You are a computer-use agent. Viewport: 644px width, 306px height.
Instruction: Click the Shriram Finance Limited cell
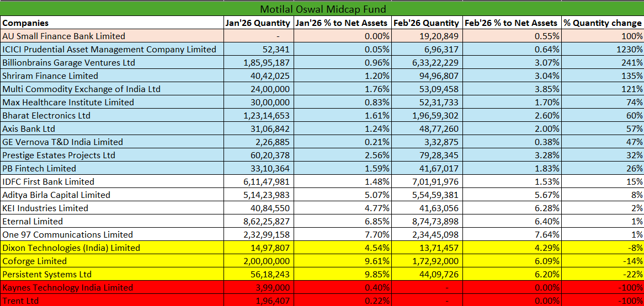pyautogui.click(x=111, y=76)
